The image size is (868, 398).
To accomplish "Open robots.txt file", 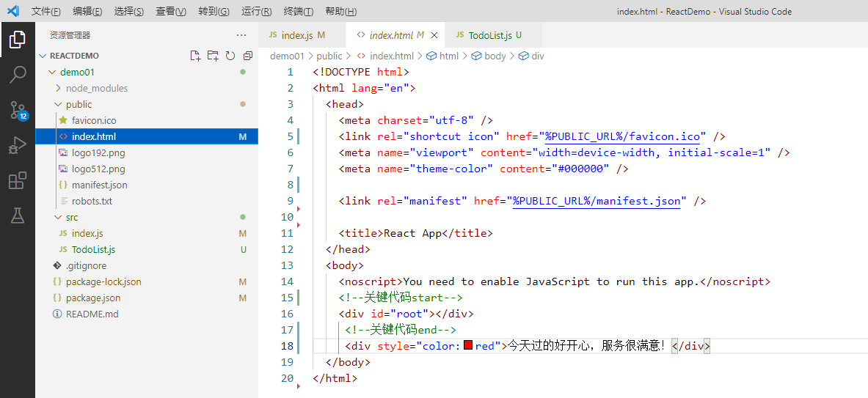I will (x=147, y=202).
